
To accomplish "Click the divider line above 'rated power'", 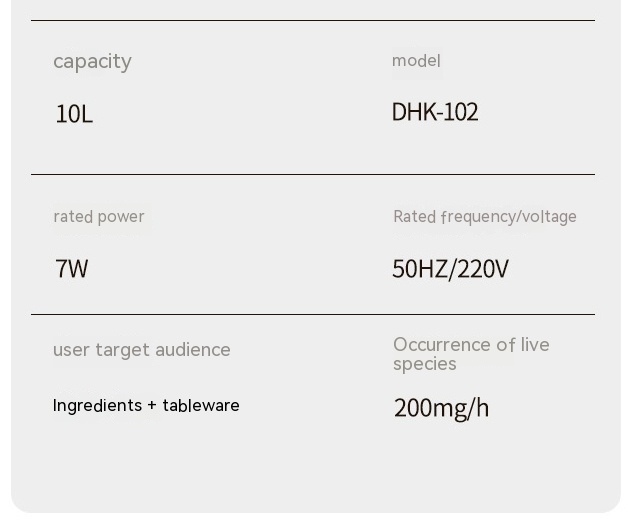I will coord(313,175).
